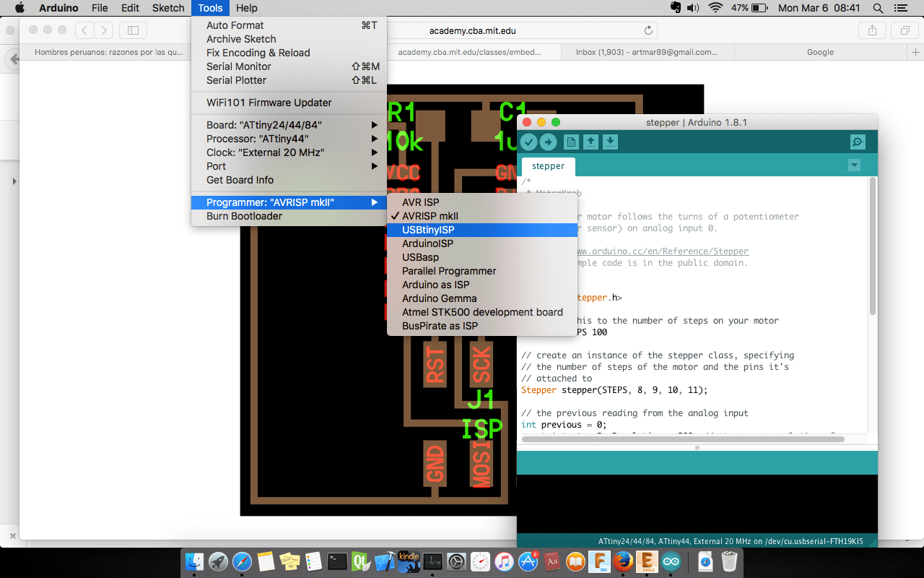Add a new Safari tab with plus icon
The height and width of the screenshot is (578, 924).
click(916, 52)
